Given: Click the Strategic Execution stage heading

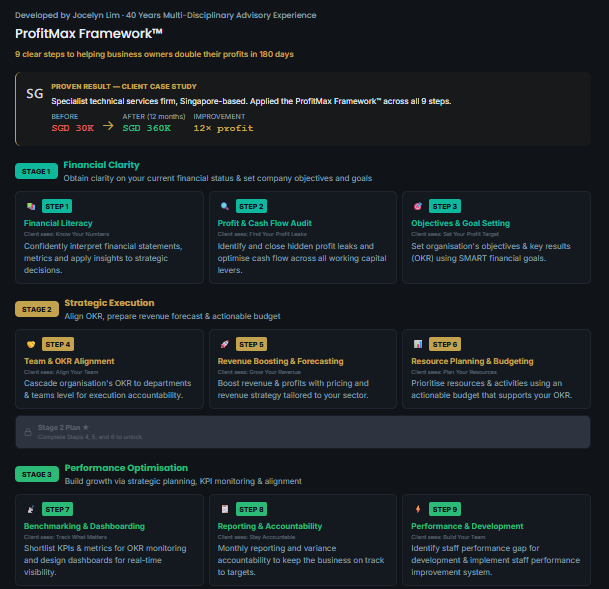Looking at the screenshot, I should coord(109,303).
